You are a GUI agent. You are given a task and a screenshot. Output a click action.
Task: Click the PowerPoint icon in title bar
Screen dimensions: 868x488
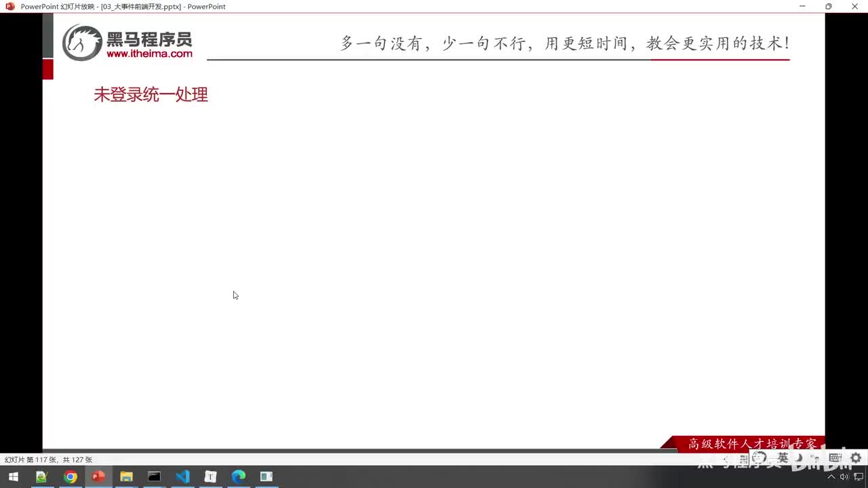coord(10,6)
